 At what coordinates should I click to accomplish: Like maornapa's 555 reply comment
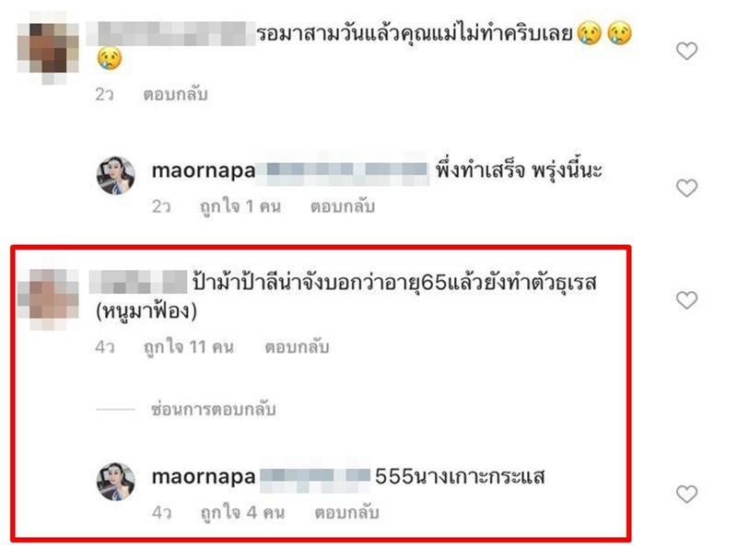[x=686, y=495]
